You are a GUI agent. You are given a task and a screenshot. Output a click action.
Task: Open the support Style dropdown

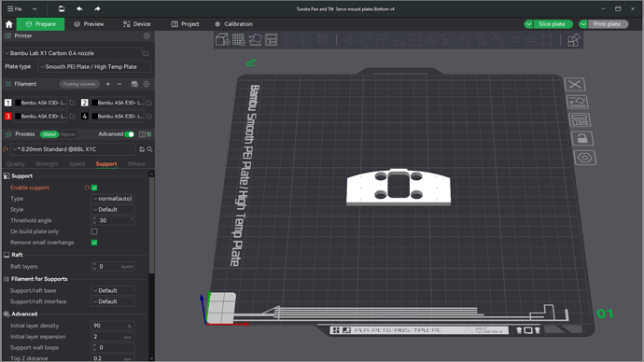coord(113,210)
